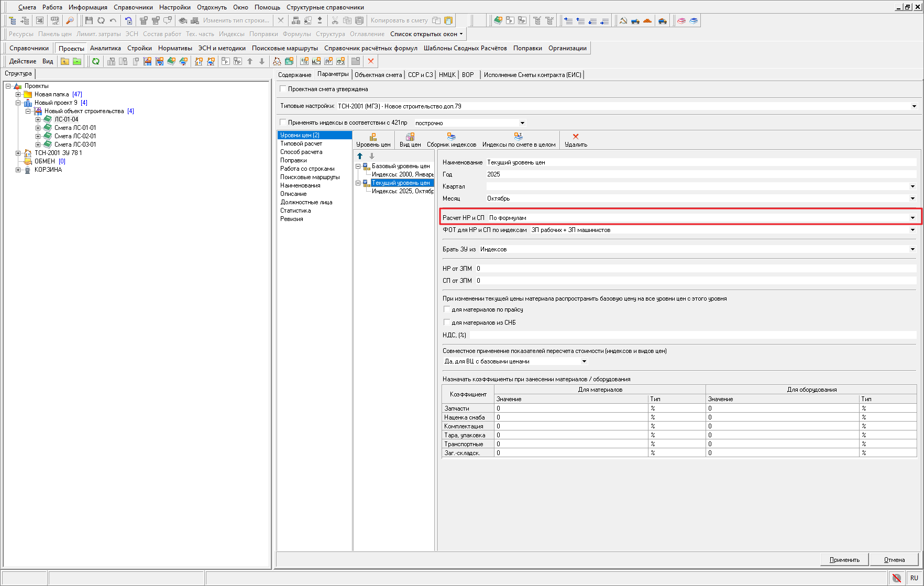Open the Справочники menu in menu bar

tap(133, 7)
